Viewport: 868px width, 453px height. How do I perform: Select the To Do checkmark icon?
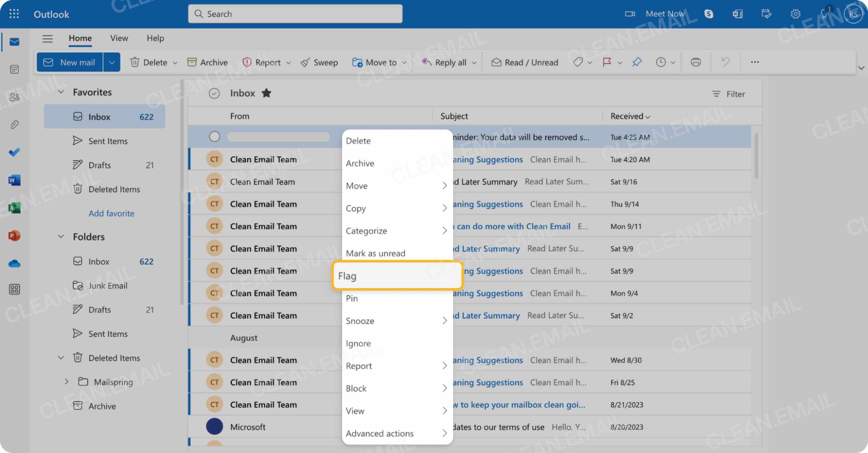(x=14, y=152)
